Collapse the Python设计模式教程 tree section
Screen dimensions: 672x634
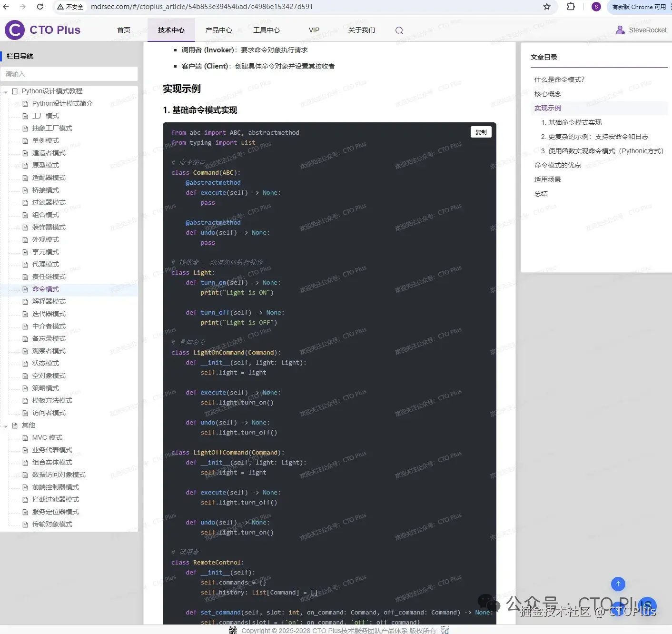6,91
